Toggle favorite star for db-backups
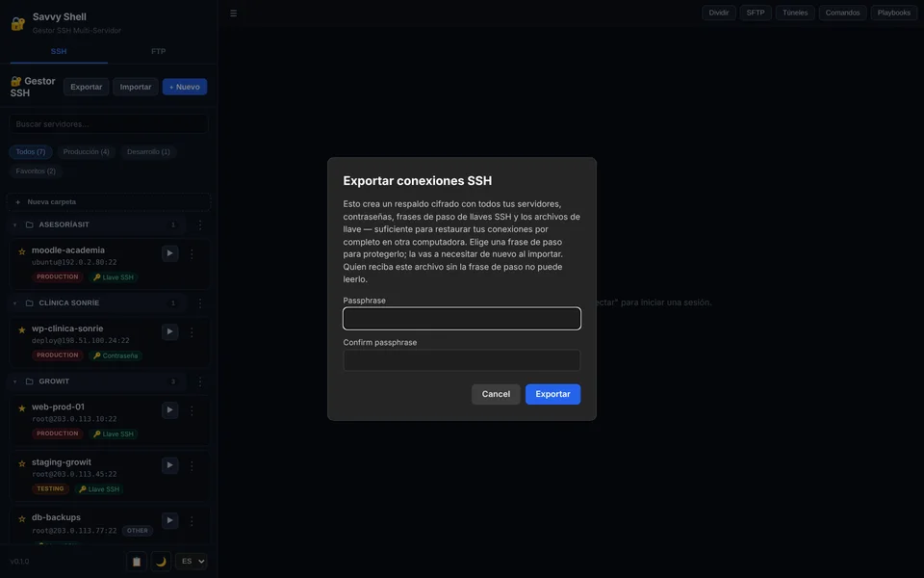Screen dimensions: 924x578 (x=22, y=519)
